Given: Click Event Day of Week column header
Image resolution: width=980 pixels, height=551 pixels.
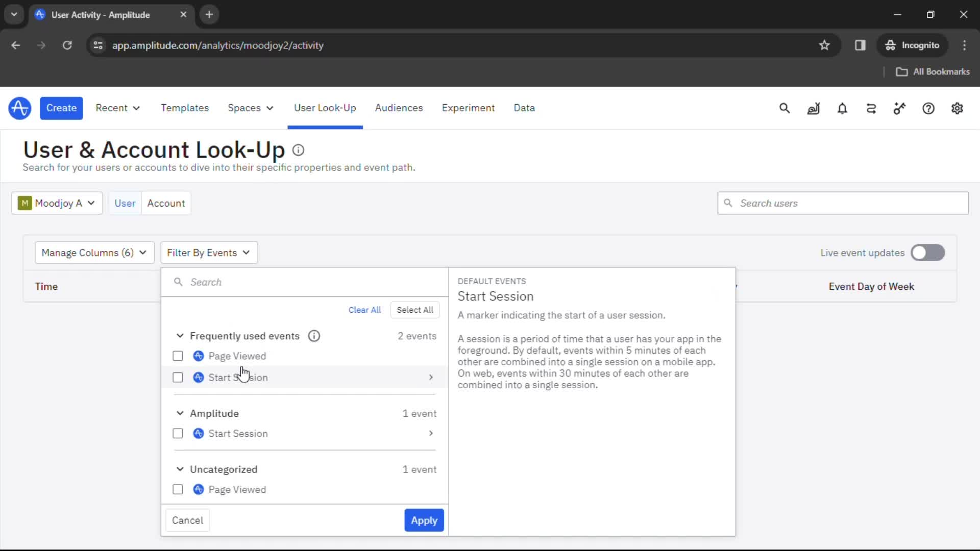Looking at the screenshot, I should point(871,287).
